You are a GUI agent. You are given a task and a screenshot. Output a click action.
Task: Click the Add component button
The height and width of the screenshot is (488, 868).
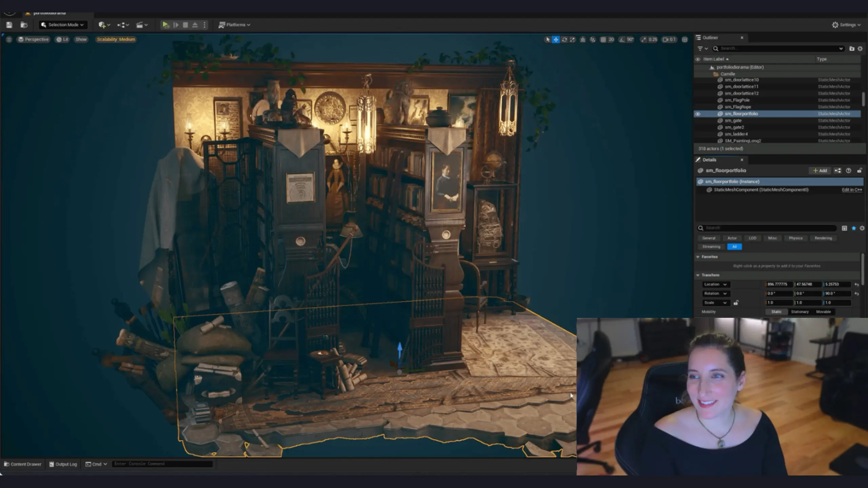coord(820,170)
